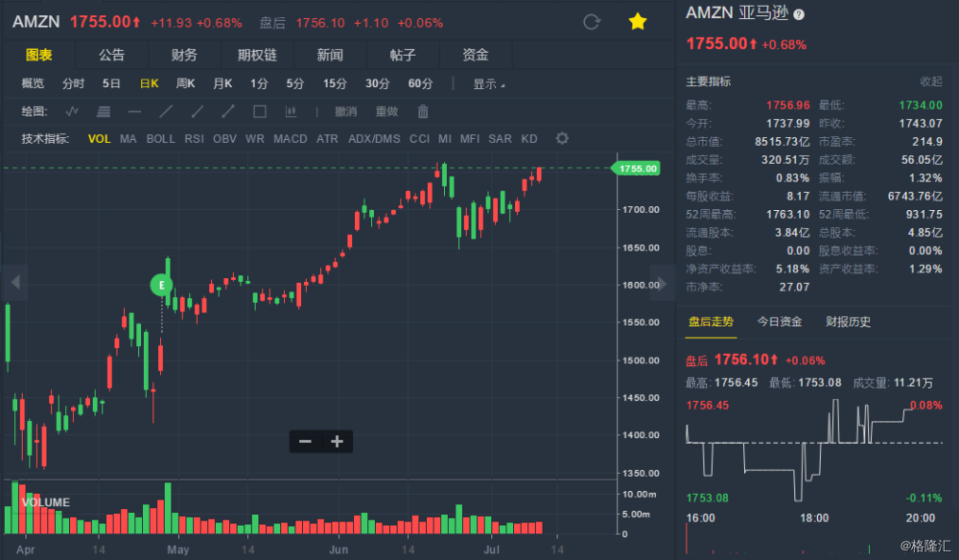The height and width of the screenshot is (560, 959).
Task: Enable the KD indicator
Action: tap(529, 139)
